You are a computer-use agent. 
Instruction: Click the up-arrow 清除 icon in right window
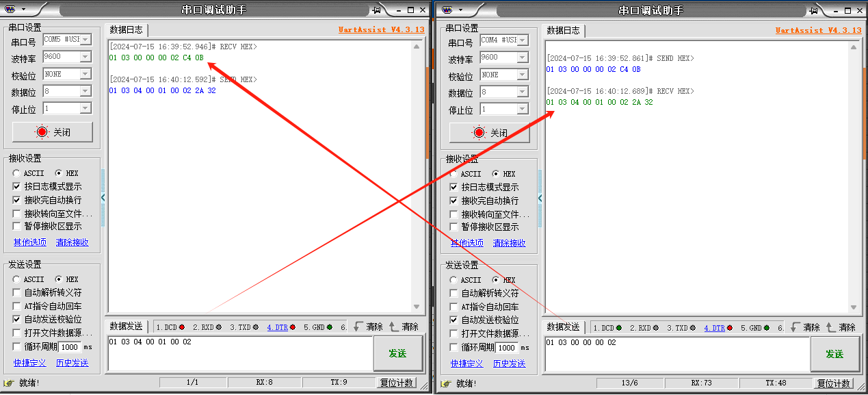click(830, 328)
